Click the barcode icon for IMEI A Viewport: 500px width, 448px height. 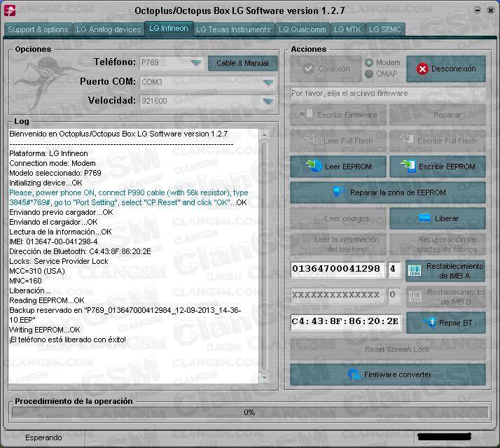(x=415, y=270)
